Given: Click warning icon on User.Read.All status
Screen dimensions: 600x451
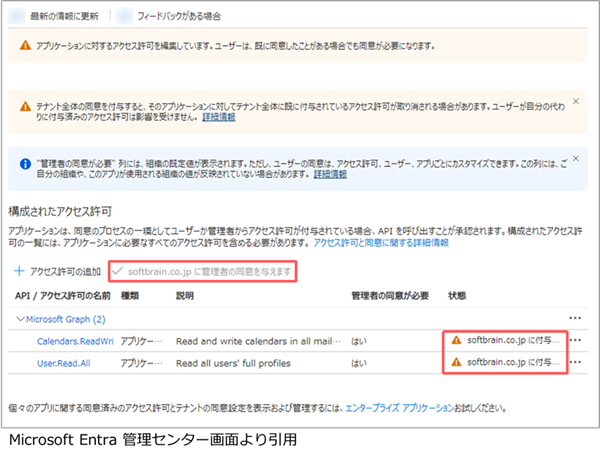Looking at the screenshot, I should point(457,360).
